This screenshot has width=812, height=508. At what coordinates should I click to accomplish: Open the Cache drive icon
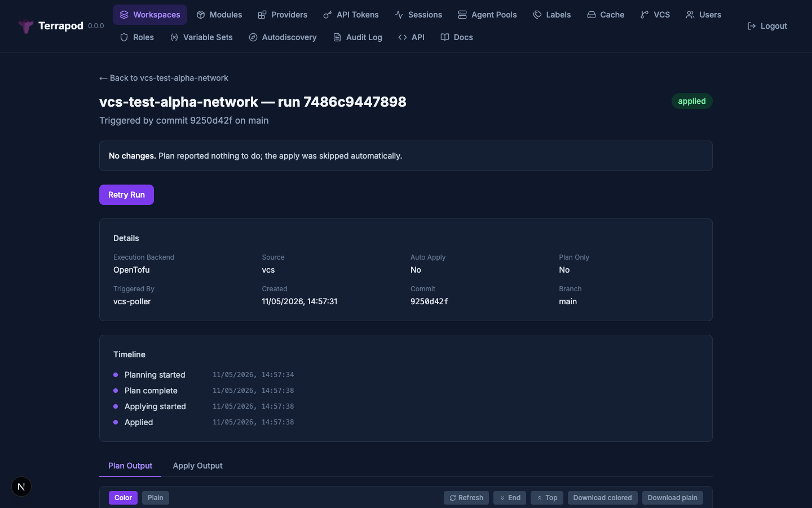pos(592,15)
